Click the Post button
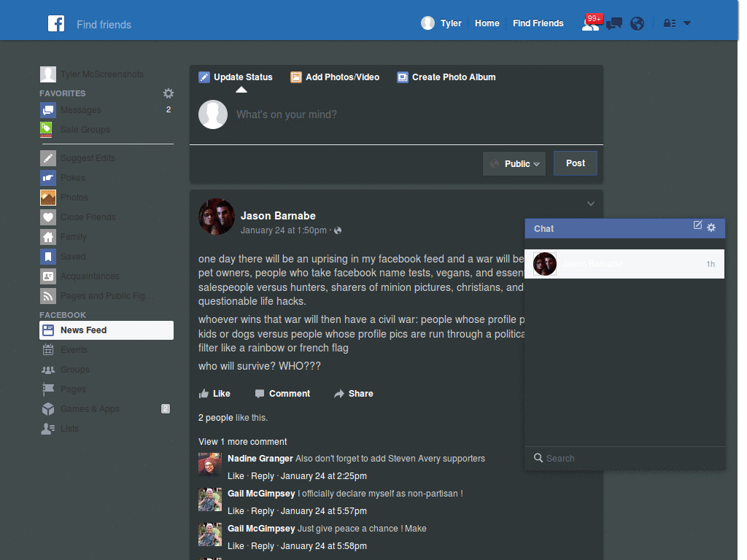 click(x=575, y=163)
